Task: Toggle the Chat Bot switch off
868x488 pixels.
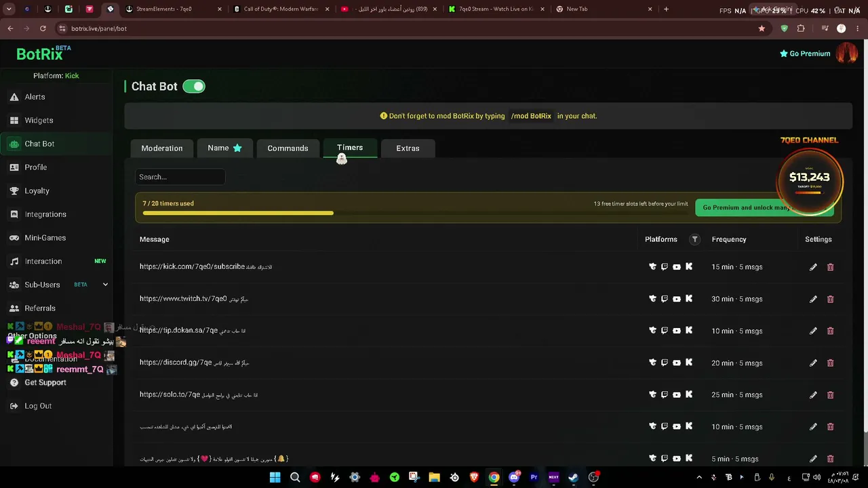Action: point(194,86)
